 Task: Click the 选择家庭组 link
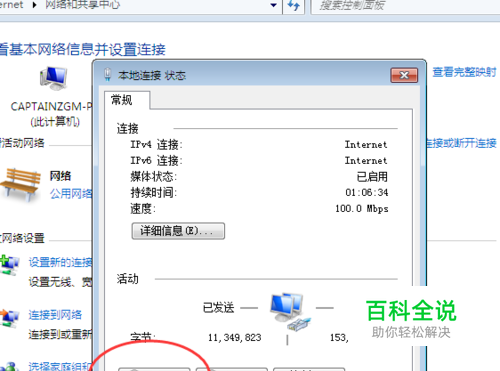[60, 366]
